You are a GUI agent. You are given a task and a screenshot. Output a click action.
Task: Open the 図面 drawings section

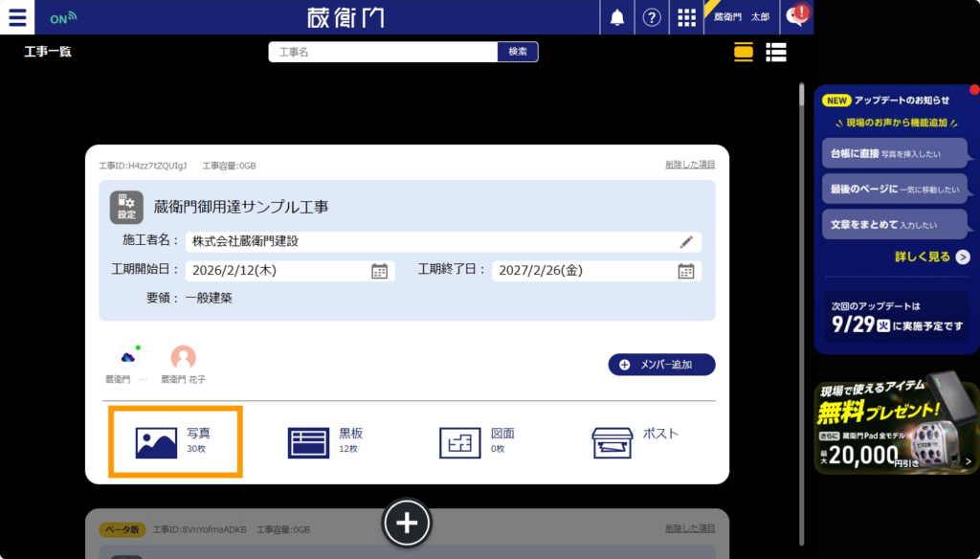point(477,442)
